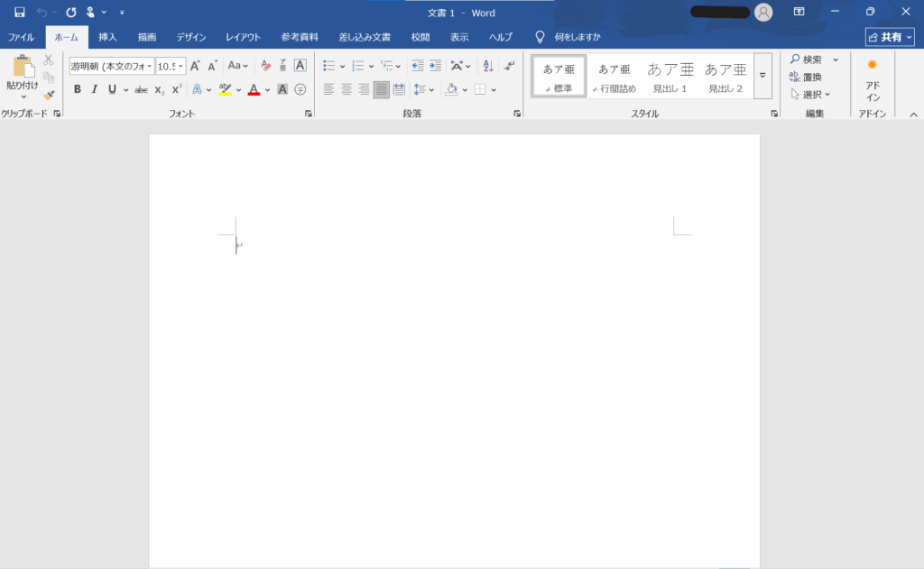Click the grow font size icon
Screen dimensions: 924x569
point(195,66)
